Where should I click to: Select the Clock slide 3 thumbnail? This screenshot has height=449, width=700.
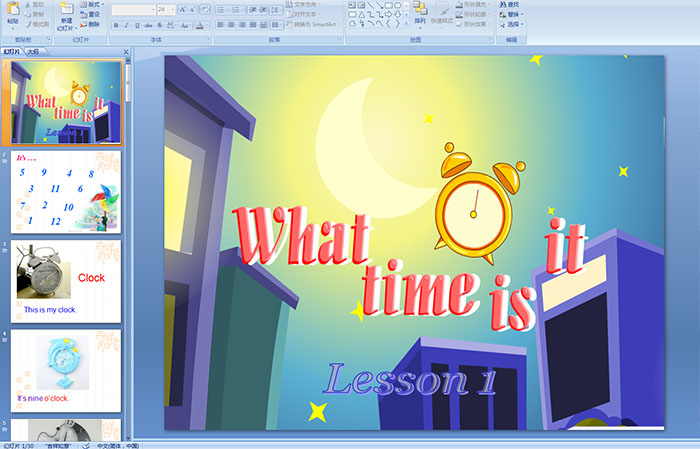(x=66, y=281)
